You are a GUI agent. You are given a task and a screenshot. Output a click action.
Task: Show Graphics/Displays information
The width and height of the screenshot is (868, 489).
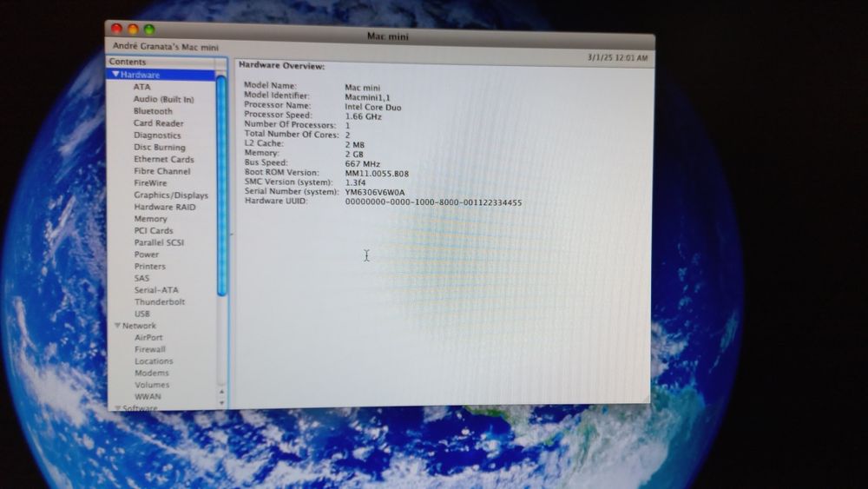[x=171, y=195]
